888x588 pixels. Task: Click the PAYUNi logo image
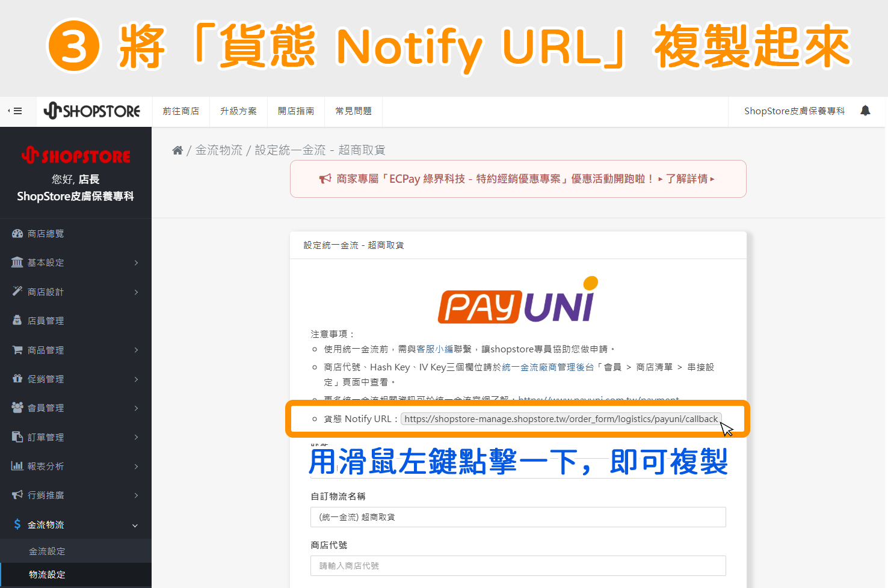point(518,300)
